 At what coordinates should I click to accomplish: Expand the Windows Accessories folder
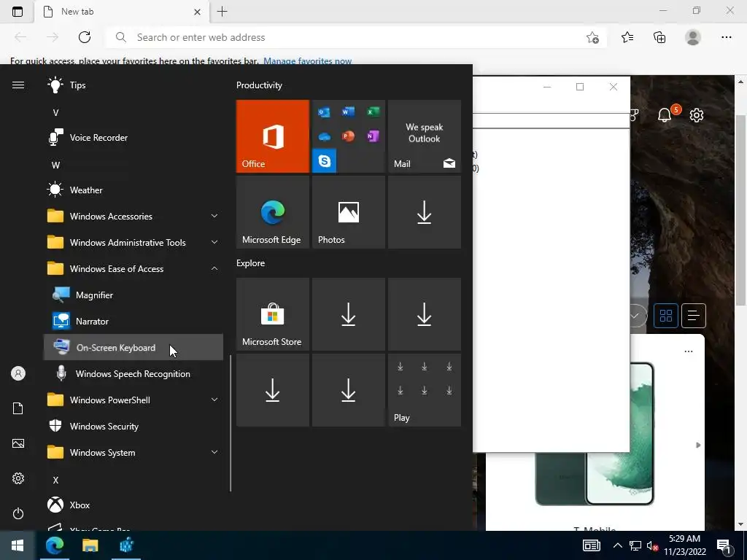(133, 216)
